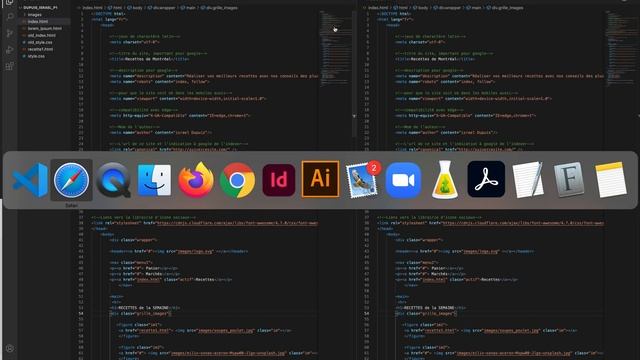The width and height of the screenshot is (640, 360).
Task: Choose QuickTime Player in the app switcher
Action: pyautogui.click(x=113, y=180)
